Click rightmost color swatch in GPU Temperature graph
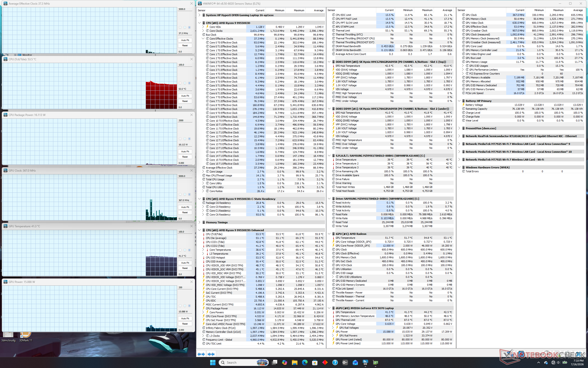588x368 pixels. tap(189, 250)
